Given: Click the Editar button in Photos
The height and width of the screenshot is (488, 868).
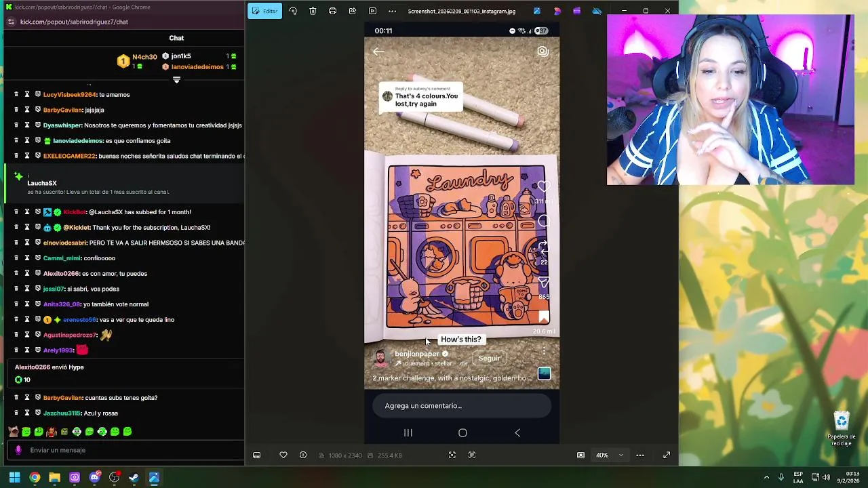Looking at the screenshot, I should point(264,11).
